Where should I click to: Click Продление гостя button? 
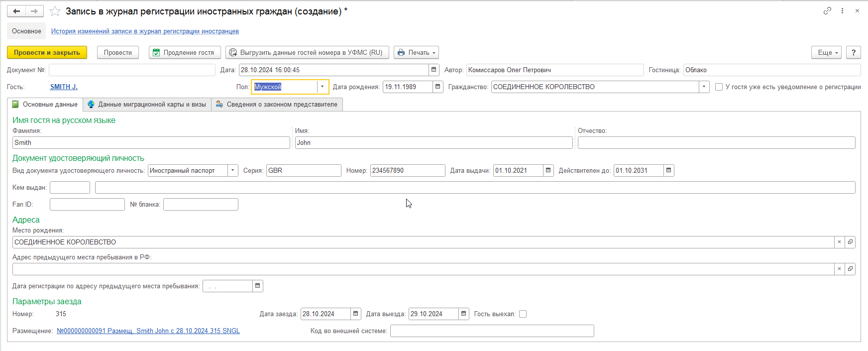pos(185,52)
